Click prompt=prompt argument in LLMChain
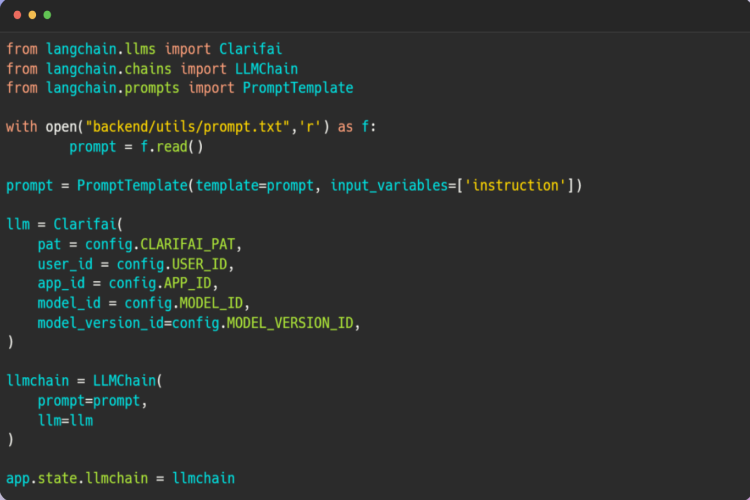 [89, 400]
